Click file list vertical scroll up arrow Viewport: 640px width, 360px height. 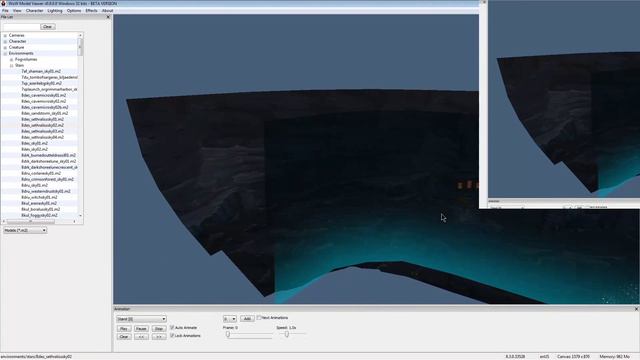[x=80, y=36]
